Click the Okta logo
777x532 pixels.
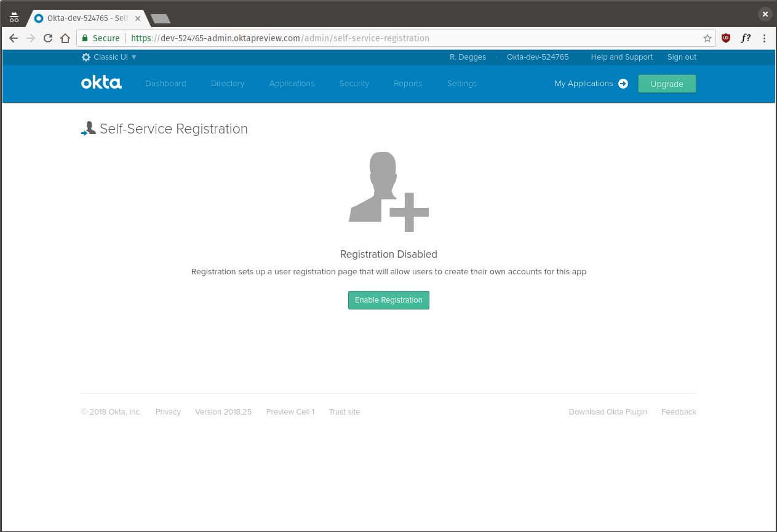pos(101,82)
